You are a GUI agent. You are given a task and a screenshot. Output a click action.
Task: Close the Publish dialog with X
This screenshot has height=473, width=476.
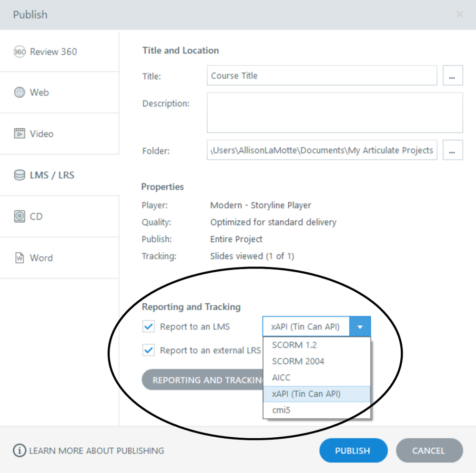pyautogui.click(x=459, y=15)
